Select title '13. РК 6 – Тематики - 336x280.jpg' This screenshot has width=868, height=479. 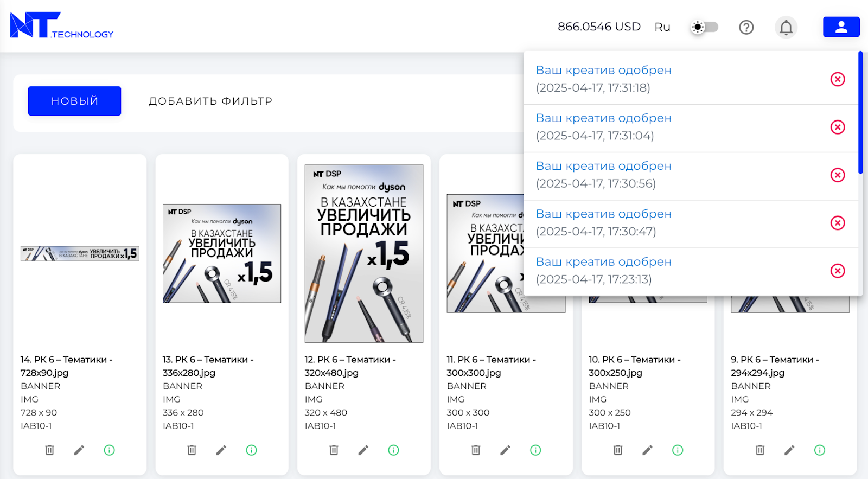(x=208, y=366)
